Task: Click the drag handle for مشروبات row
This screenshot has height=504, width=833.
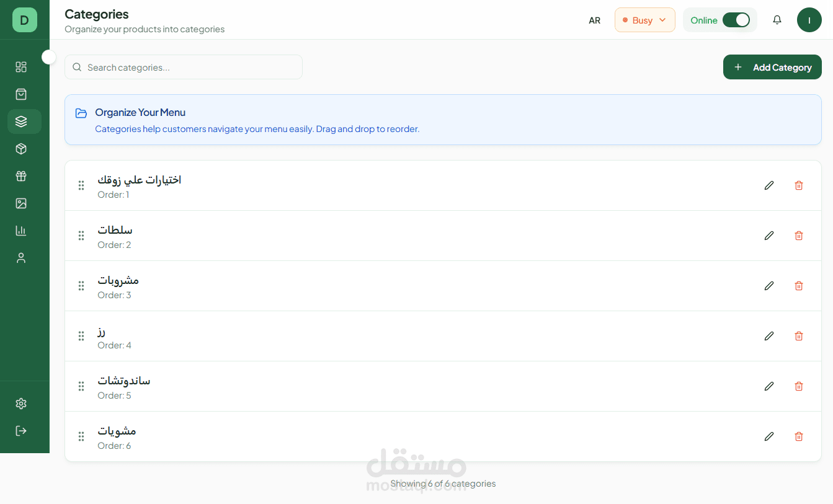Action: (81, 286)
